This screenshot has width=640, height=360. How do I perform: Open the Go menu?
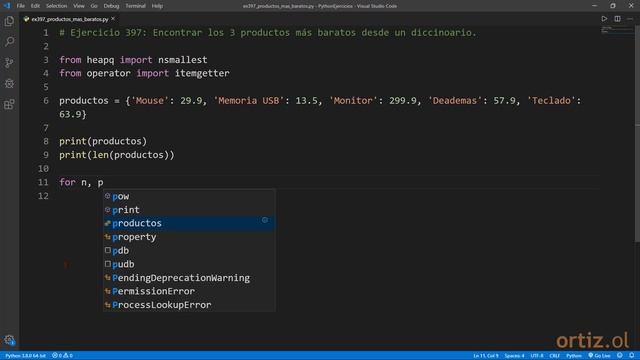pos(94,6)
